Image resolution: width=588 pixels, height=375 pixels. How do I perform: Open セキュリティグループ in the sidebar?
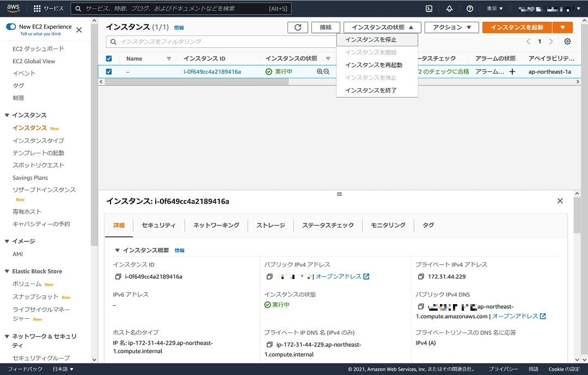[x=41, y=358]
